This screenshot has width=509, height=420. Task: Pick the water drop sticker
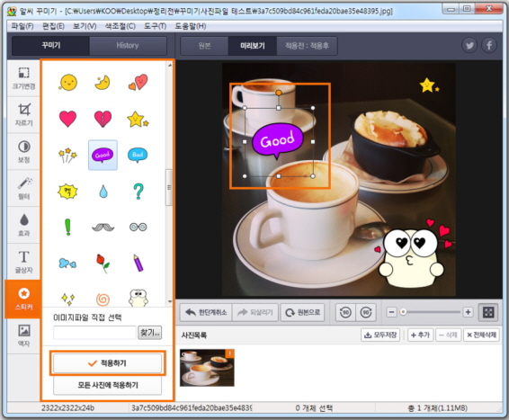point(103,192)
